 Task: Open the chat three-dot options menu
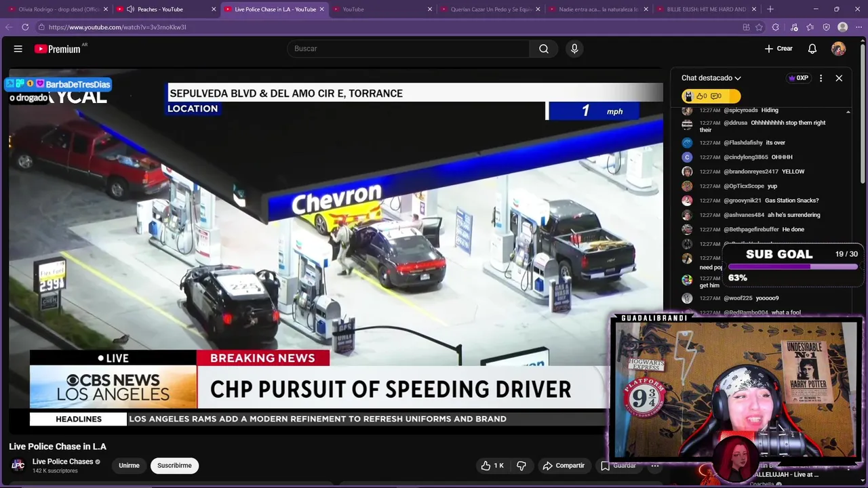tap(821, 78)
